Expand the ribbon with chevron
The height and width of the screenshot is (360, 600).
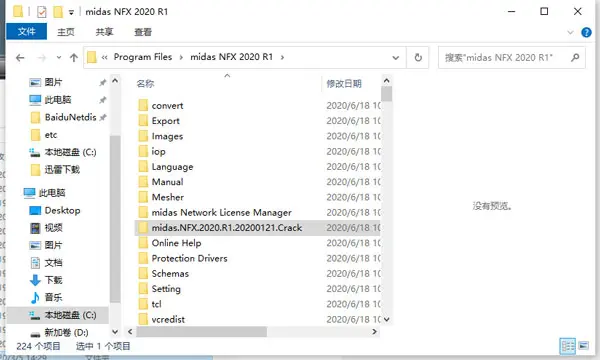570,33
